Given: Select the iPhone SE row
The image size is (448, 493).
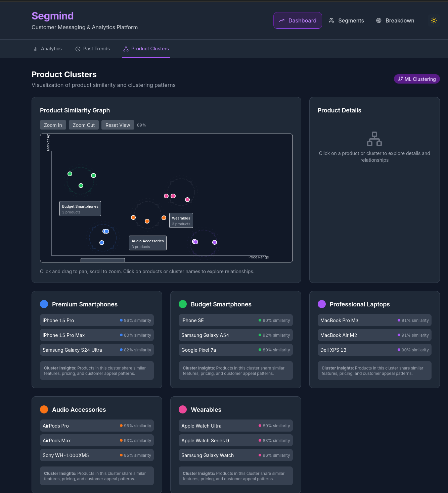Looking at the screenshot, I should (x=236, y=320).
